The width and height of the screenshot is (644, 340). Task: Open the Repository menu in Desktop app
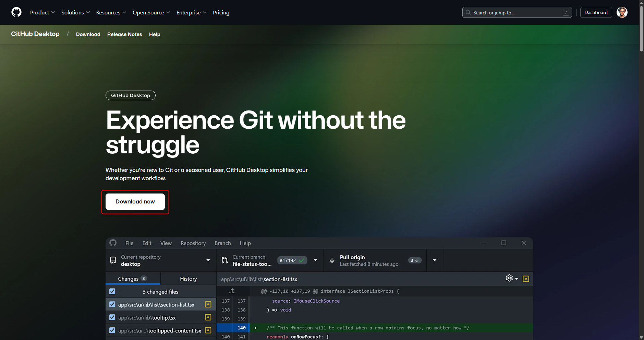pyautogui.click(x=193, y=243)
